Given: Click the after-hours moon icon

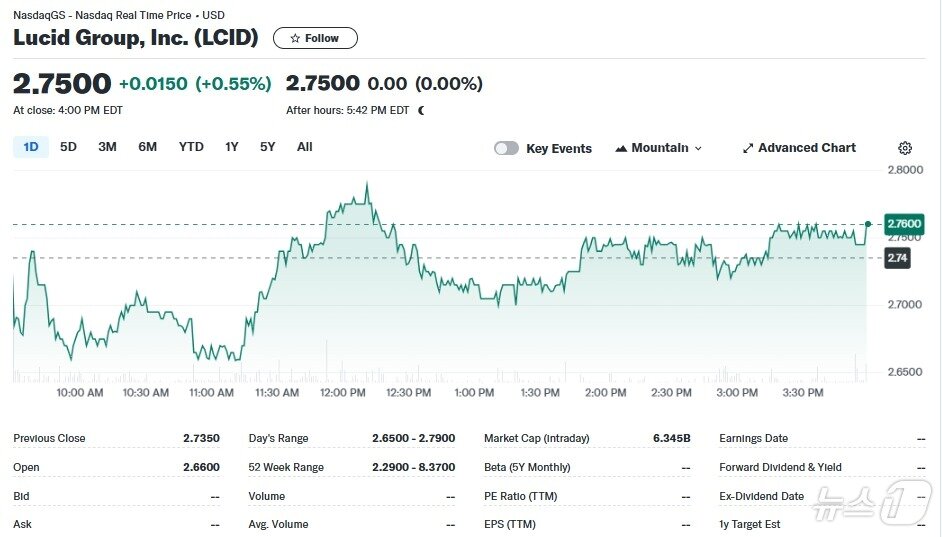Looking at the screenshot, I should (421, 111).
